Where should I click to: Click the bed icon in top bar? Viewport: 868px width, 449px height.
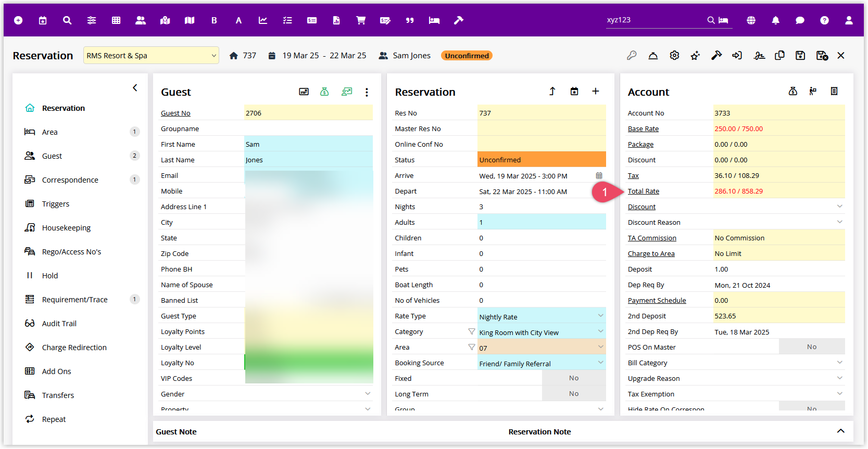434,20
